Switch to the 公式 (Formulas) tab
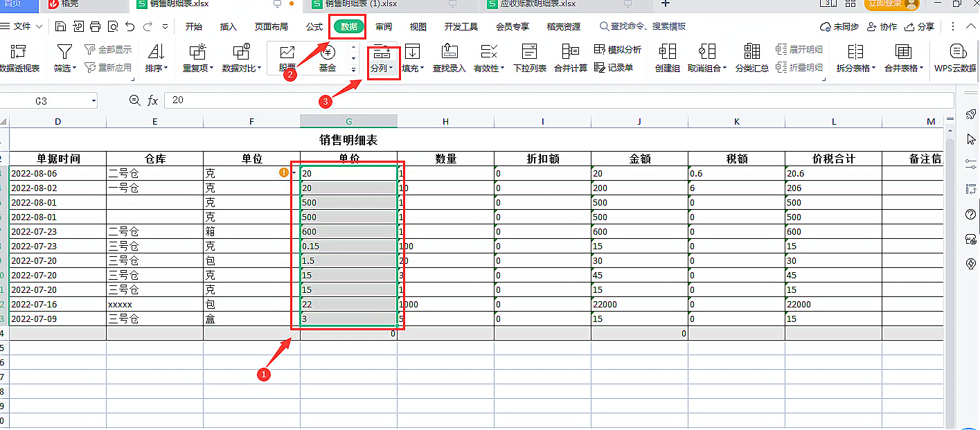980x430 pixels. tap(314, 27)
